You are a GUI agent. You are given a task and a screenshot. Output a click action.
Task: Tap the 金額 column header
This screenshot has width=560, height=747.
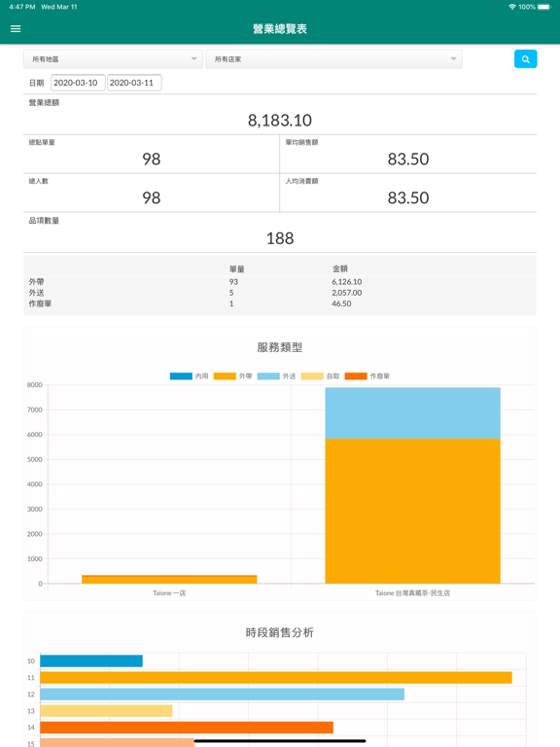click(x=340, y=268)
